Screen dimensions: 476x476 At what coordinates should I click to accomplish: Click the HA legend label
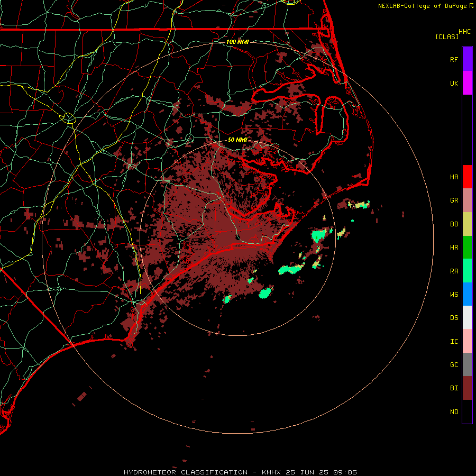[x=454, y=177]
